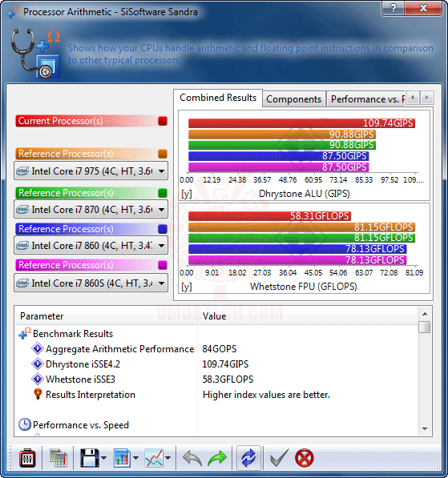Click the Parameter column header
This screenshot has width=448, height=478.
[107, 316]
